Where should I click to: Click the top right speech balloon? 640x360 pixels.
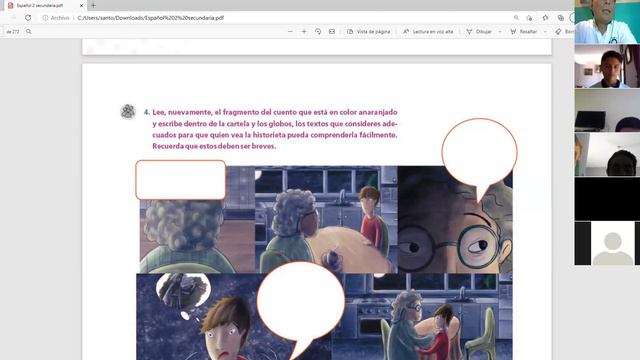[x=479, y=153]
